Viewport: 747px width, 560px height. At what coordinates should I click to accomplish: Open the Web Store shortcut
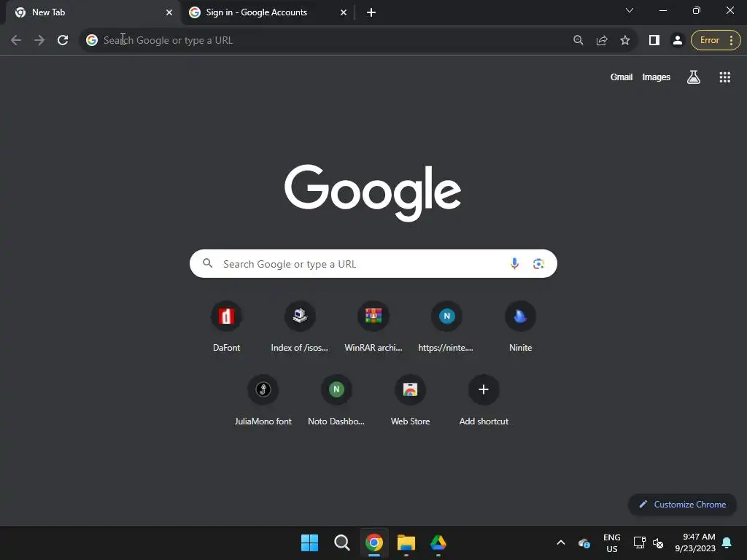coord(410,400)
